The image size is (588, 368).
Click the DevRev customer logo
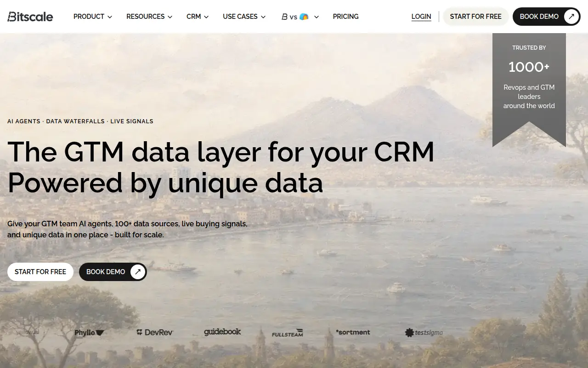(155, 332)
